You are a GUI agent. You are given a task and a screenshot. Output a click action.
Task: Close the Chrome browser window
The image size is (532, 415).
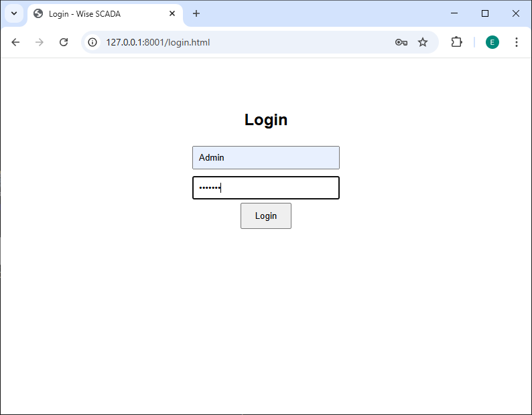coord(516,13)
